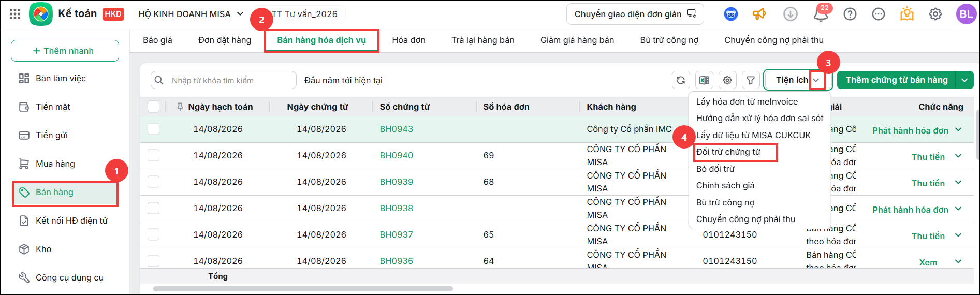
Task: Expand the Thêm chứng từ bán hàng arrow
Action: 964,80
